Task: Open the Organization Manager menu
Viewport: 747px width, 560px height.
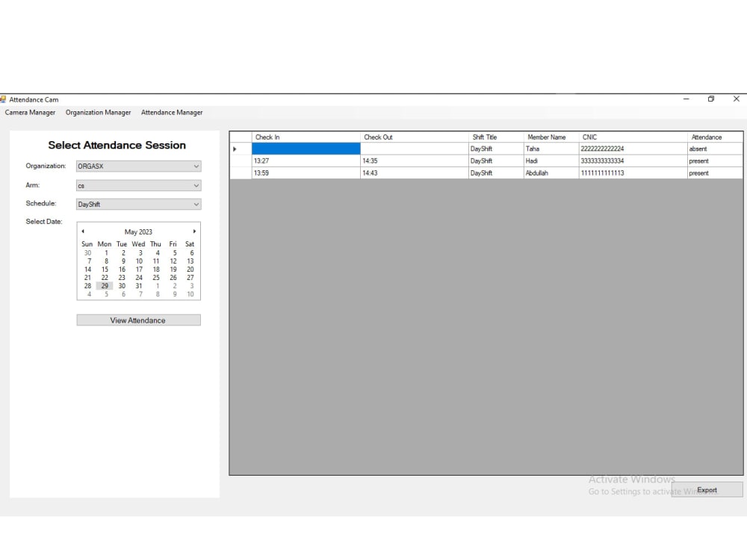Action: (x=98, y=112)
